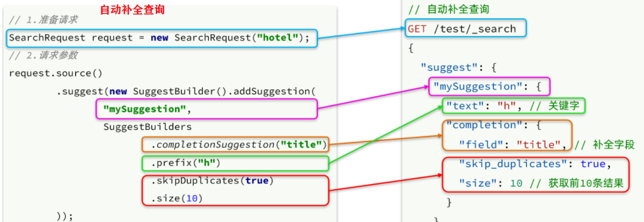Select the comment "// 1.准备请求"
This screenshot has width=644, height=222.
pos(43,20)
